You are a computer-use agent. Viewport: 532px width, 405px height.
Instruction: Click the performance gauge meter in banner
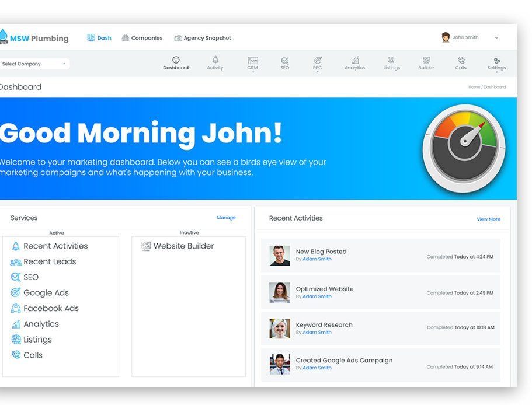[x=464, y=148]
